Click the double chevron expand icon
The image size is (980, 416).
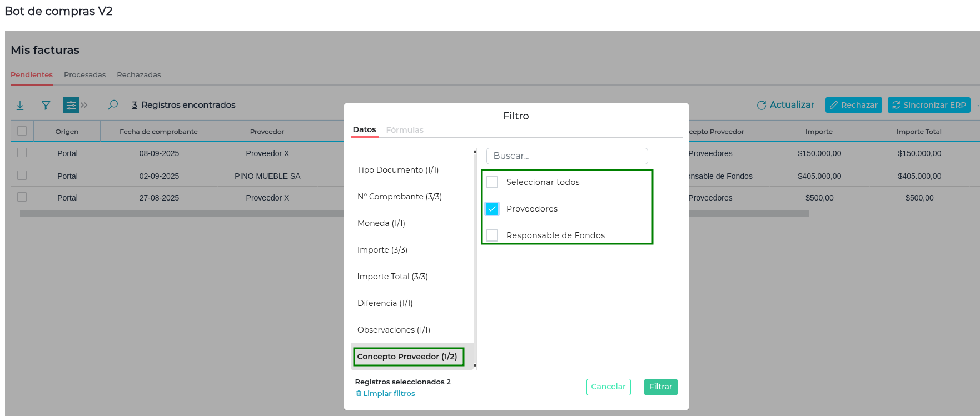pos(84,105)
